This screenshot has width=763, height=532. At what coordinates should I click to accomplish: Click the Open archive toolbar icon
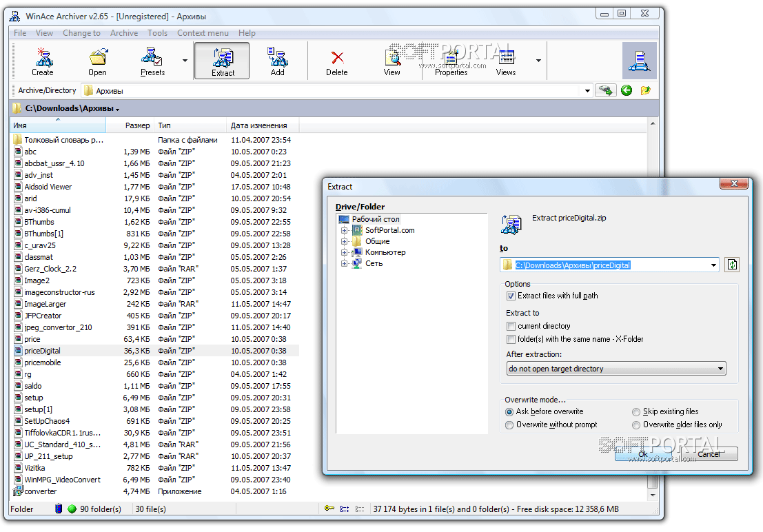[x=98, y=57]
